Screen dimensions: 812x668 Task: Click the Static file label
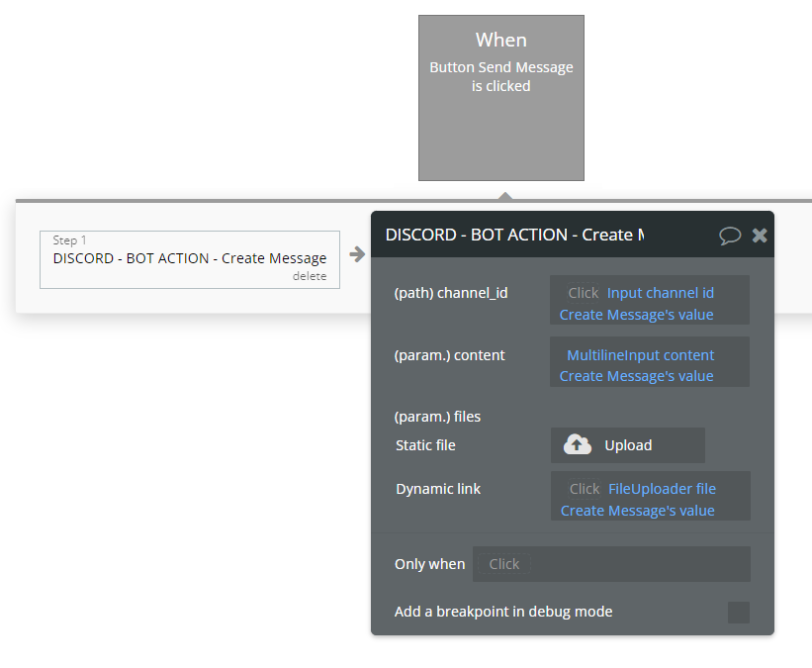tap(425, 445)
